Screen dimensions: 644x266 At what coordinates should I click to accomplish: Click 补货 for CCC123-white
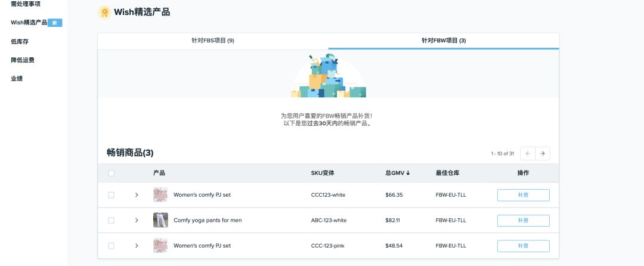click(x=524, y=195)
